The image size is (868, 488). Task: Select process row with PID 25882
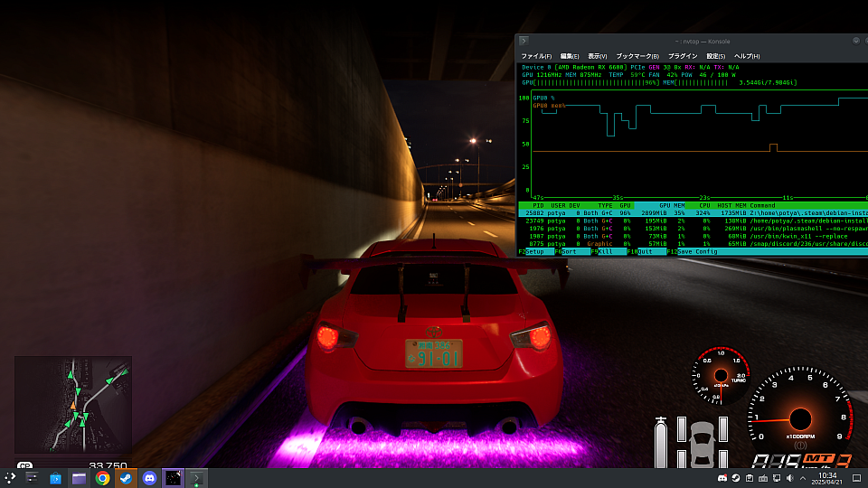point(693,213)
